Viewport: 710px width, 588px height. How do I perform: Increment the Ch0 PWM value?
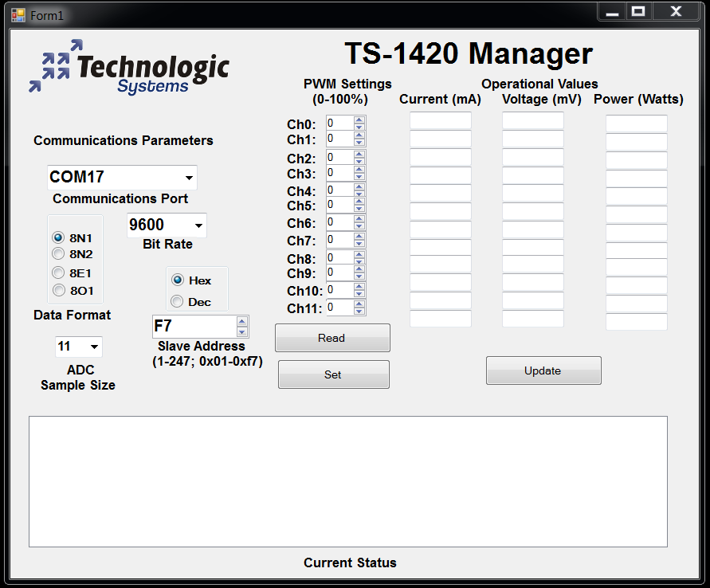tap(359, 120)
